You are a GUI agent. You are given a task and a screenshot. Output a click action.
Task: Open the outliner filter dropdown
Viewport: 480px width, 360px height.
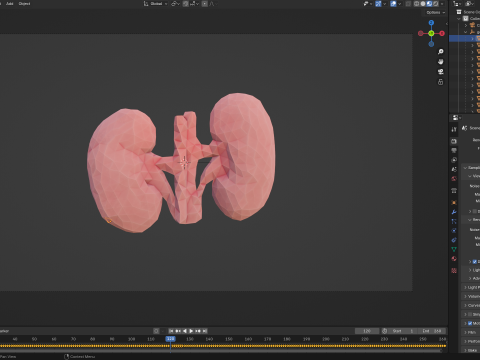[x=470, y=4]
